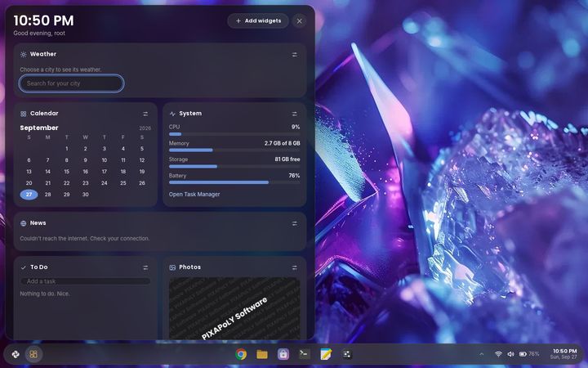The width and height of the screenshot is (588, 368).
Task: Open the PIXAPoLY Software photo thumbnail
Action: [234, 308]
